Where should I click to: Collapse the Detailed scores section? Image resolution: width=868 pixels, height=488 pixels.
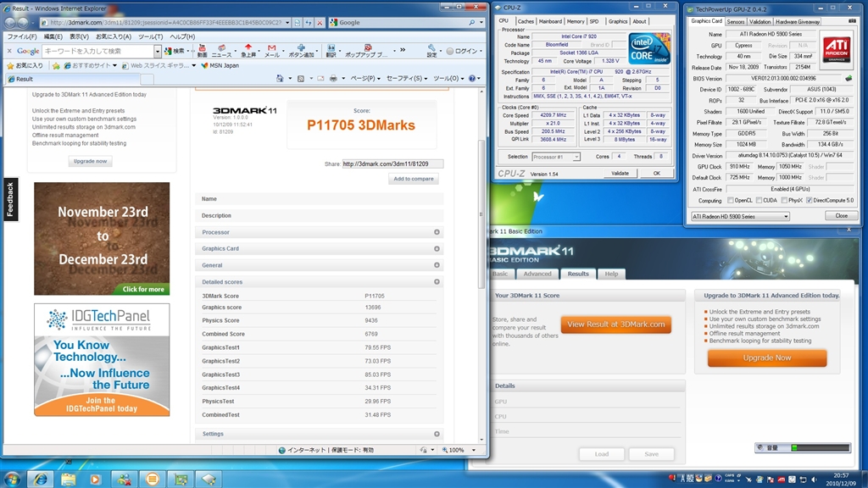437,282
